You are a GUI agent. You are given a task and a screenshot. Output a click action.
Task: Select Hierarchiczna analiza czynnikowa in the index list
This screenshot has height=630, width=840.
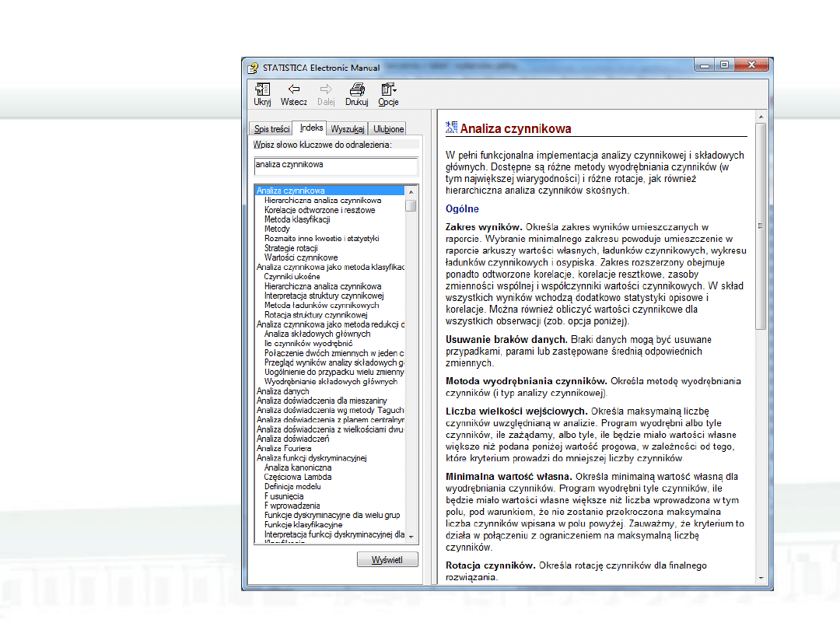point(323,201)
